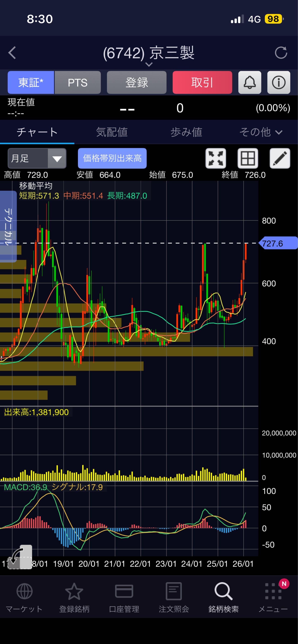Tap the back arrow icon
Screen dimensions: 298x644
point(12,53)
